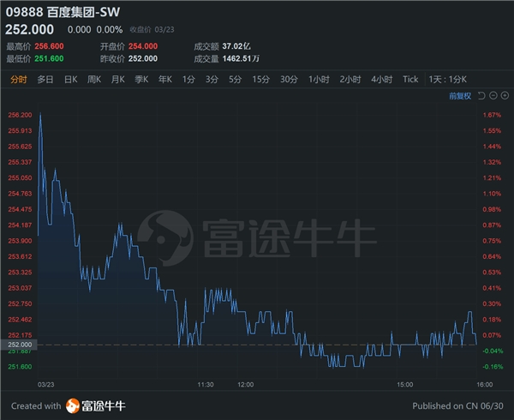Click the 12:00 time axis label
The image size is (514, 420).
[246, 385]
